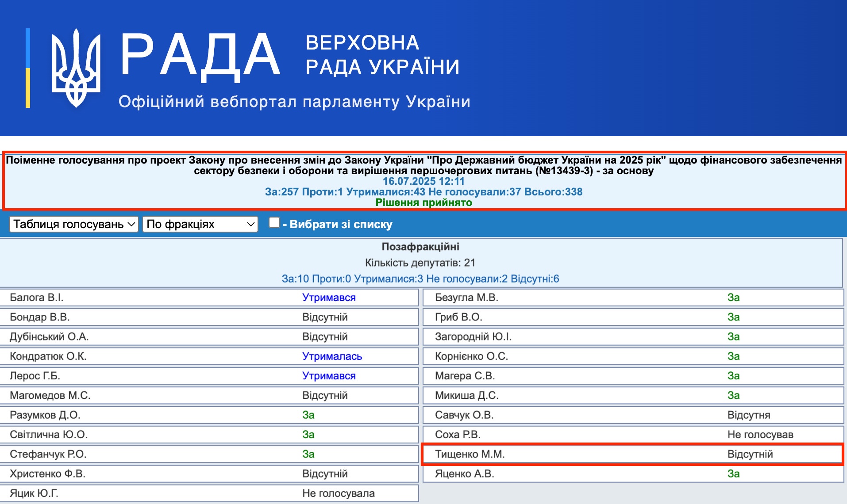Click the 'Позафракційні' group heading

(420, 247)
